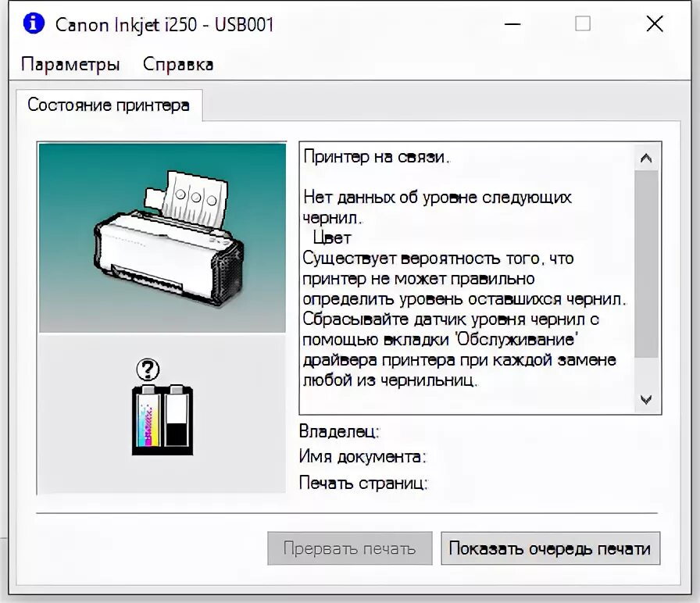700x603 pixels.
Task: Click the status message scrollbar thumb
Action: tap(646, 264)
